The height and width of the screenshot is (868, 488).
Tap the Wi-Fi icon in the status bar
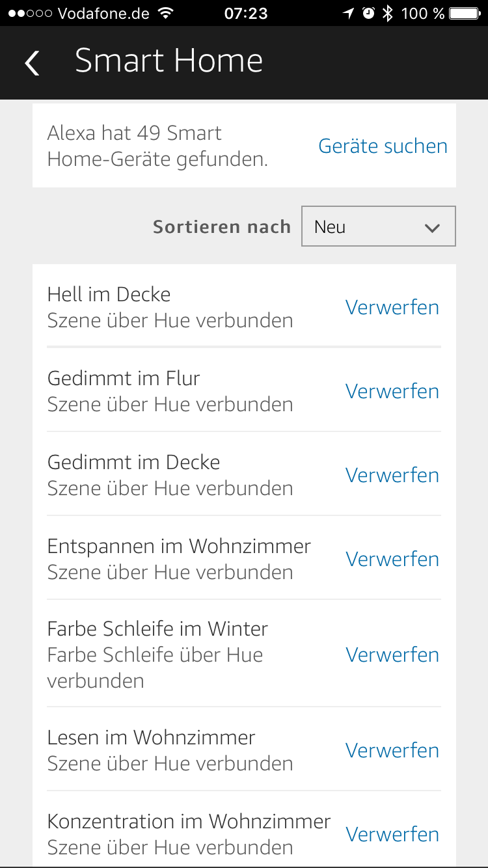[x=167, y=13]
